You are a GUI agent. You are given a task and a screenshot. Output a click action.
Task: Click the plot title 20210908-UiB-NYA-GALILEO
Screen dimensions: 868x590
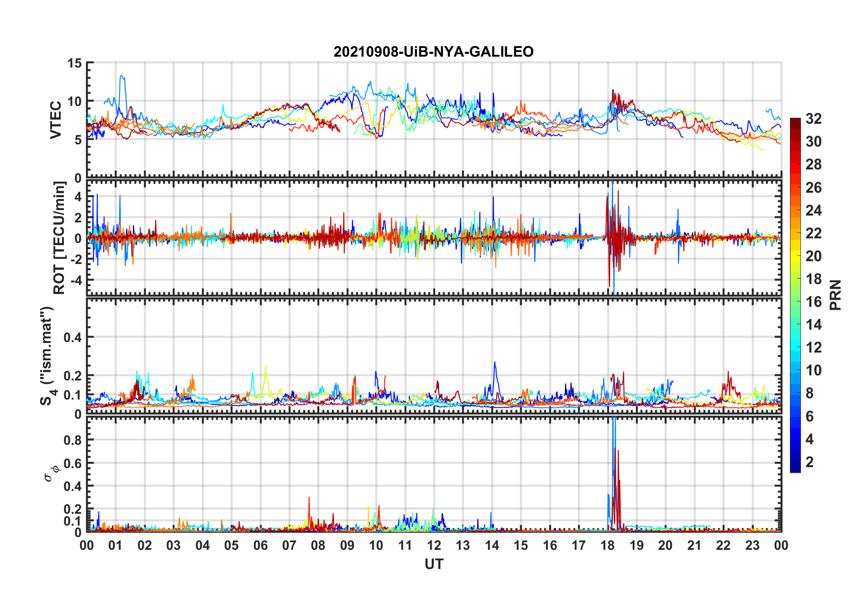[434, 52]
